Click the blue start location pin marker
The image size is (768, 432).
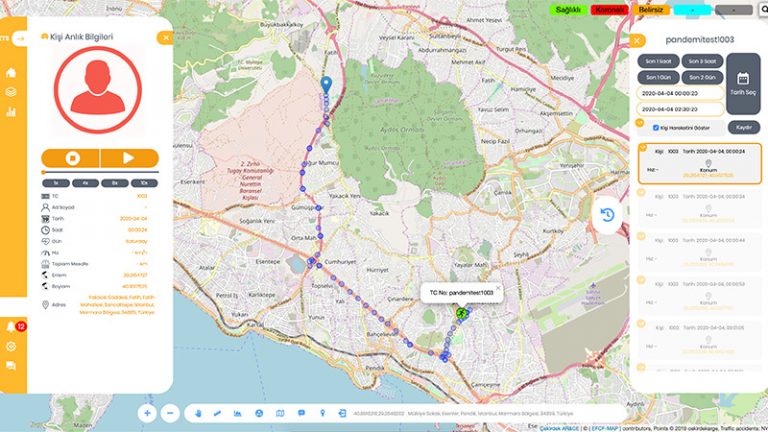(x=326, y=85)
